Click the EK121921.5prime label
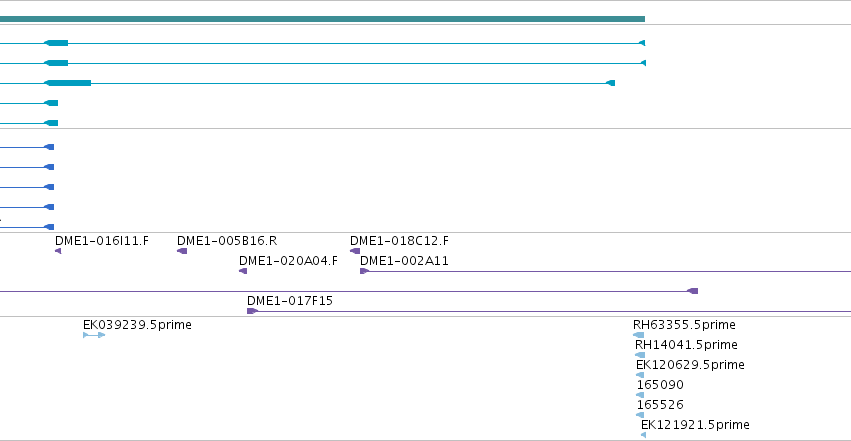 pyautogui.click(x=695, y=425)
